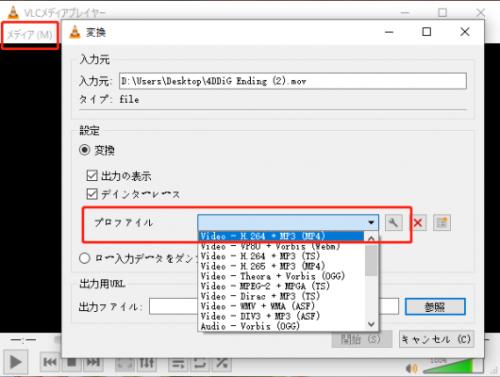Click the profile list scrollbar thumb
The height and width of the screenshot is (377, 500).
click(x=371, y=260)
